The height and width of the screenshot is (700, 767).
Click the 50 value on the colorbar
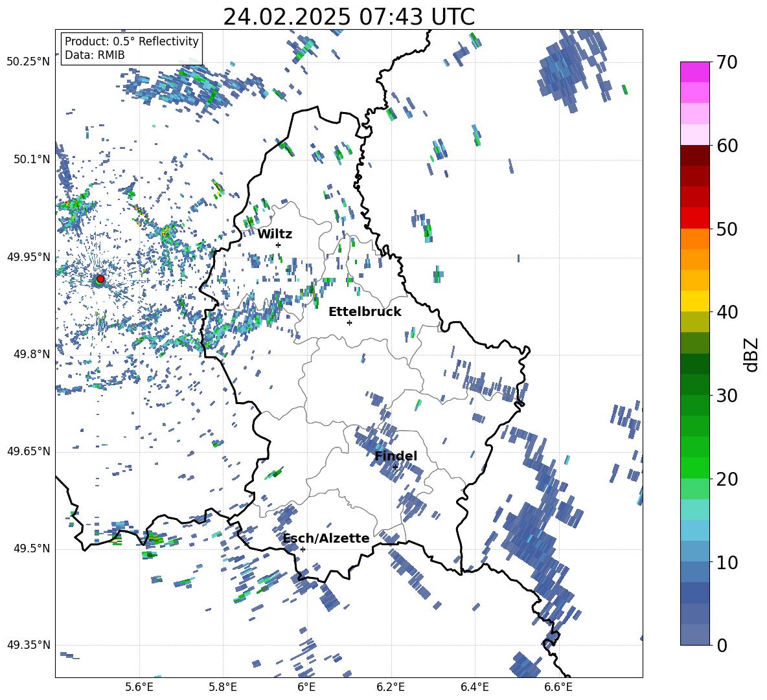(x=726, y=229)
